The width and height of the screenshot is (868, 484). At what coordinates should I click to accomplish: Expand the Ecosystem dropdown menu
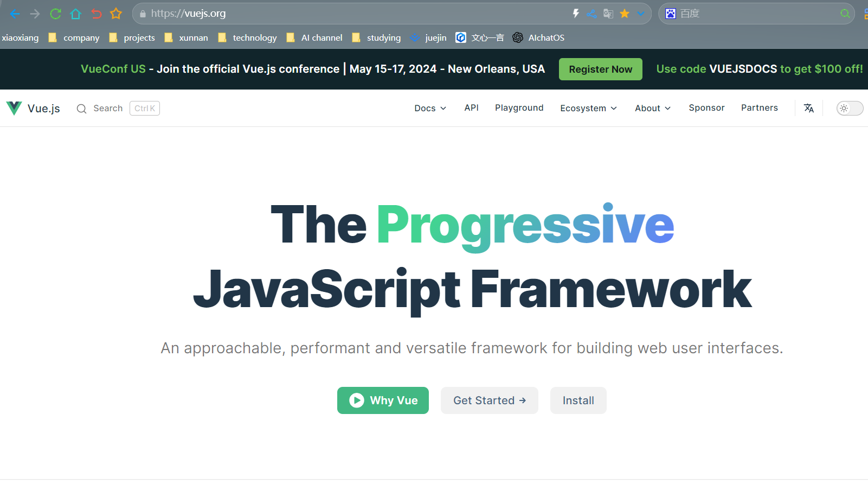click(589, 108)
